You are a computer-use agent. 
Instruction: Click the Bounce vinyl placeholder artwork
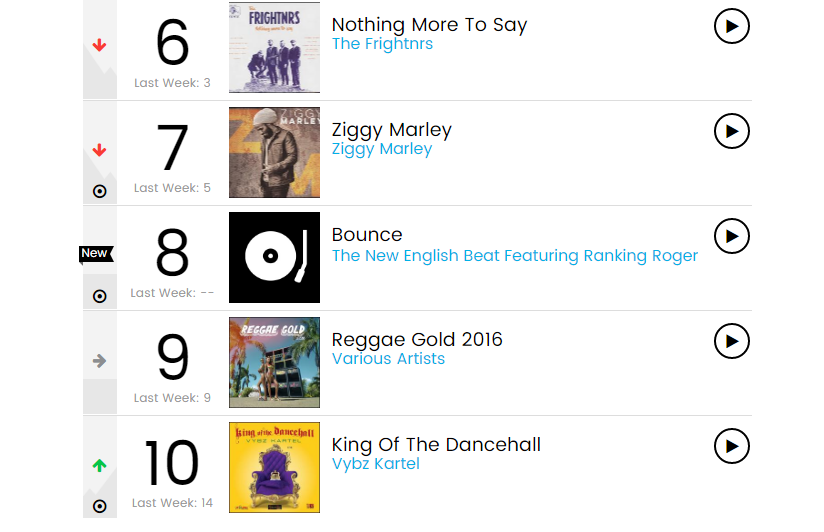(x=274, y=257)
